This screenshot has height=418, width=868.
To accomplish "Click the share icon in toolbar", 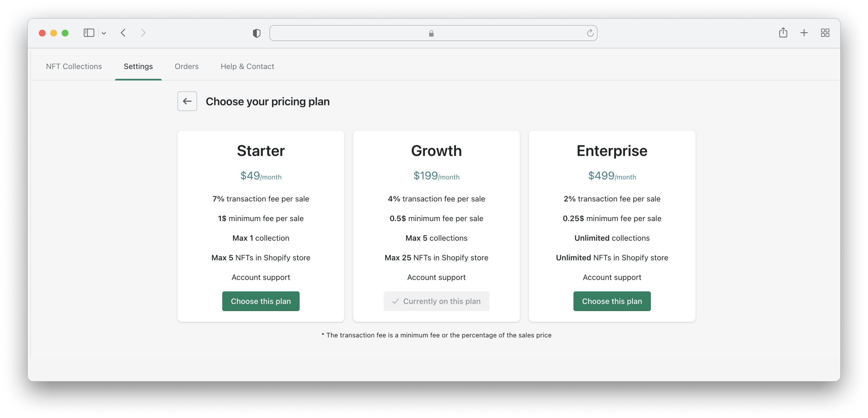I will 783,33.
